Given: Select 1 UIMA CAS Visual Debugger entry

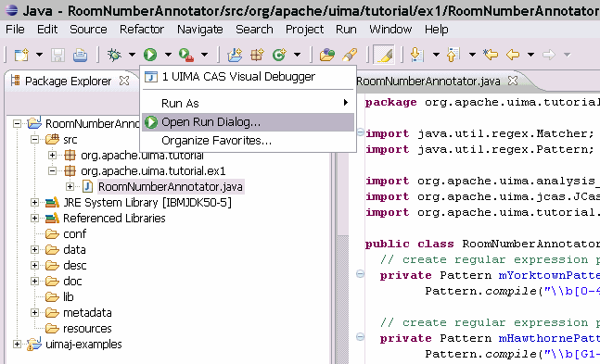Looking at the screenshot, I should click(248, 77).
